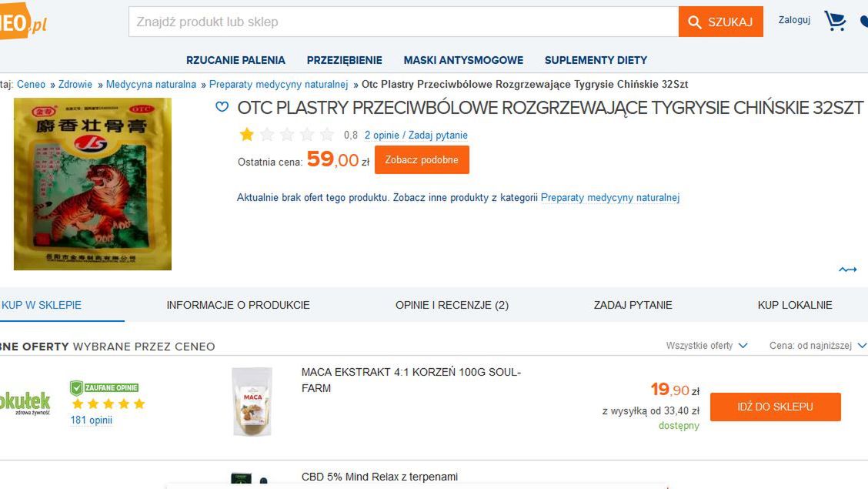
Task: Switch to Informacje o produkcie tab
Action: (x=238, y=305)
